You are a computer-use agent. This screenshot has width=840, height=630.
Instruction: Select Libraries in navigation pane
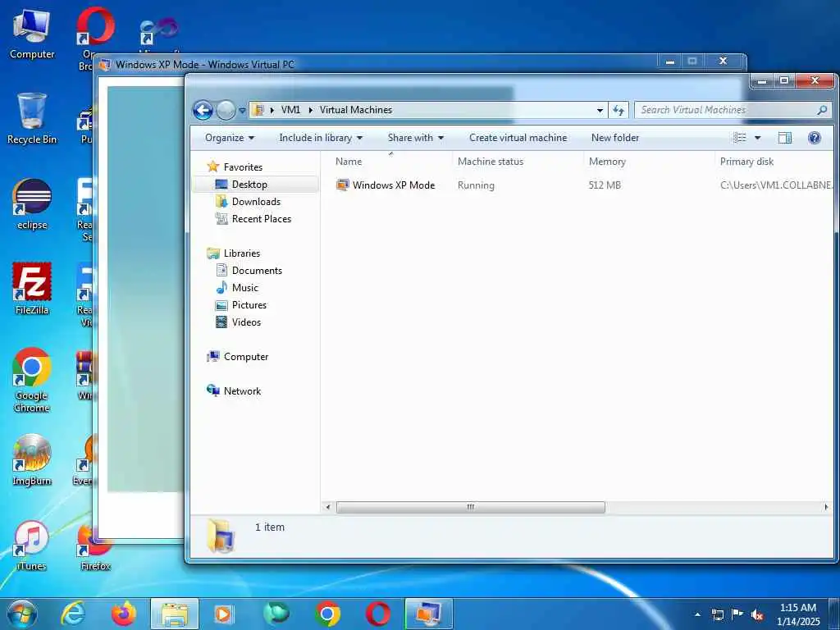coord(242,253)
